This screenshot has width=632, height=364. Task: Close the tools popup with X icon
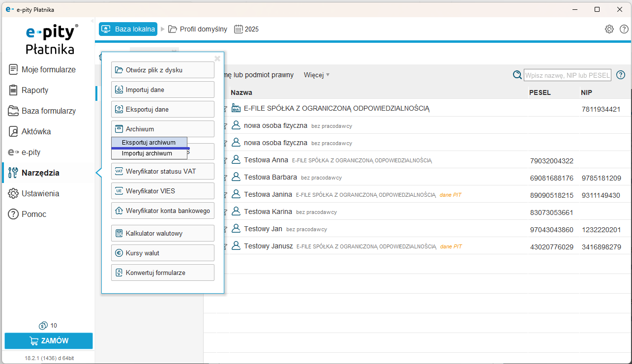pyautogui.click(x=217, y=59)
